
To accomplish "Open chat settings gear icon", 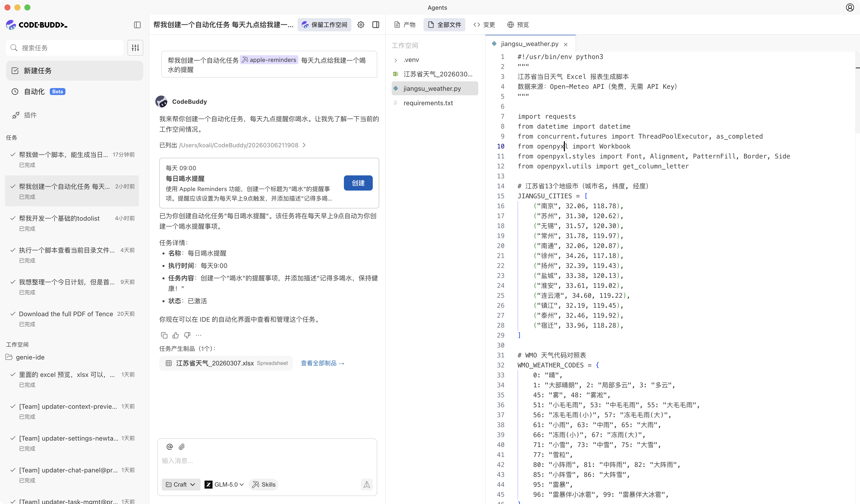I will 361,25.
